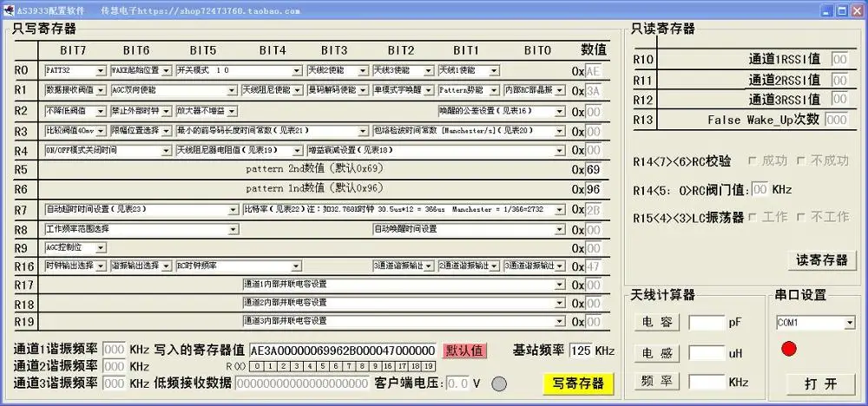Click the 读寄存器 button
Viewport: 868px width, 406px height.
pos(822,260)
